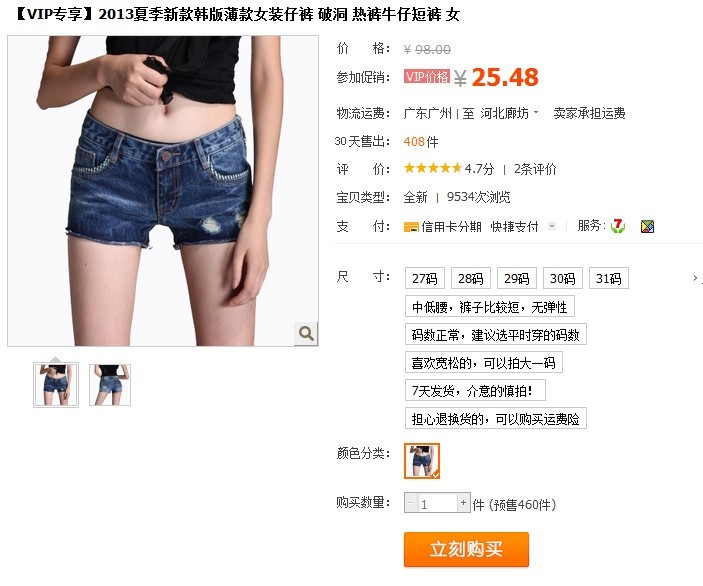
Task: Click the 7-day return service icon
Action: [618, 226]
